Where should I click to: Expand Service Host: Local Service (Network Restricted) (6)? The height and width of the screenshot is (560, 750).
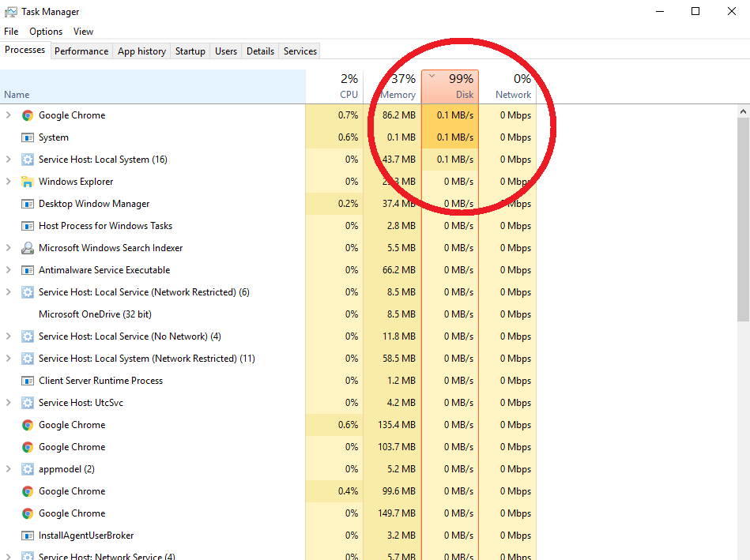(8, 291)
